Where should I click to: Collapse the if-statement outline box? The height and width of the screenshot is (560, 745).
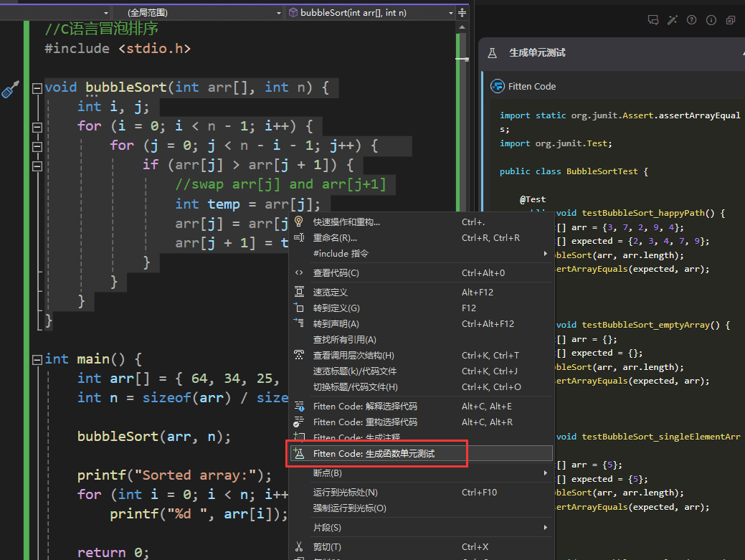point(37,166)
